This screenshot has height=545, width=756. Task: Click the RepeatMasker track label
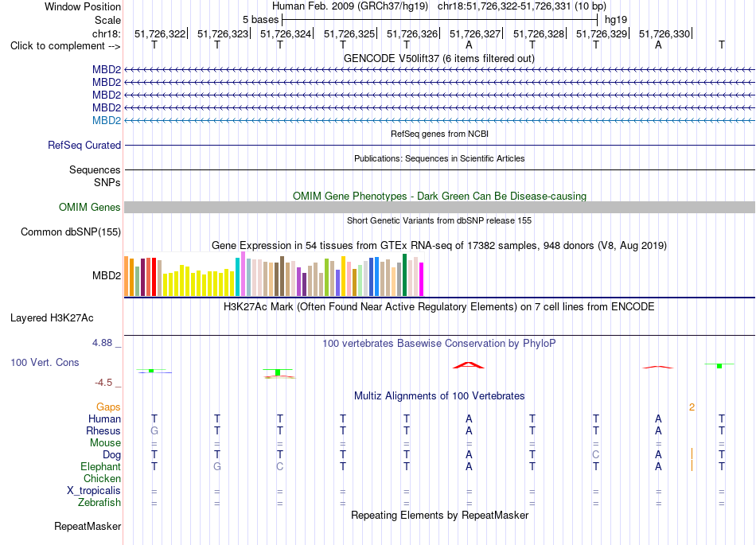88,526
